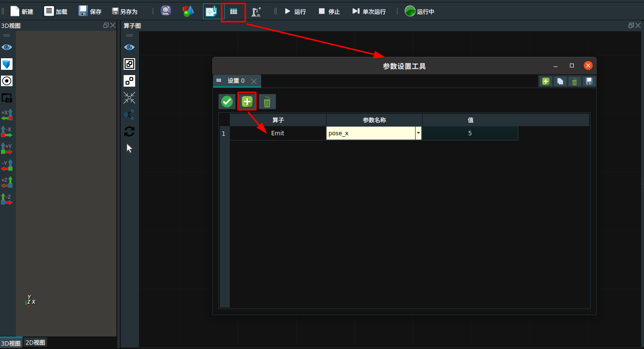Click the 加载 (Load) toolbar button
Image resolution: width=644 pixels, height=349 pixels.
(55, 11)
